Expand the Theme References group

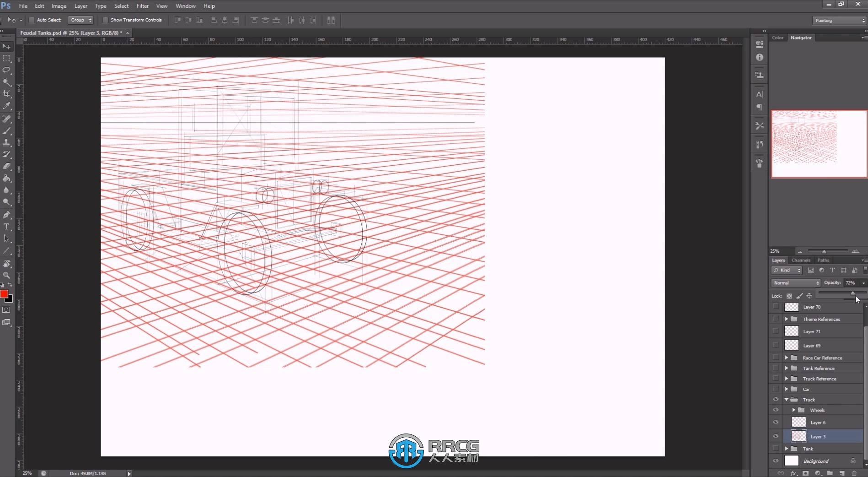(x=787, y=319)
